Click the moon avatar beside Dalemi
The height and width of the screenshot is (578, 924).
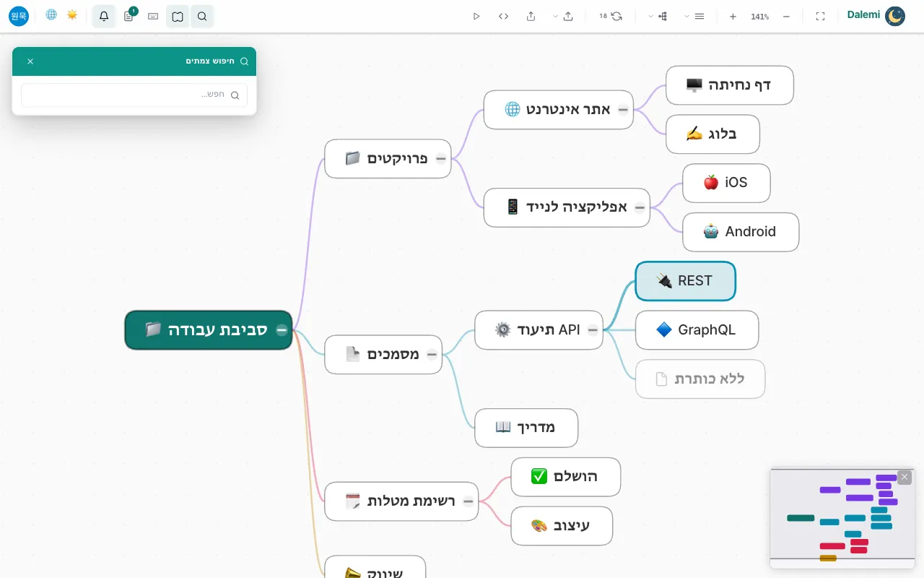coord(895,16)
